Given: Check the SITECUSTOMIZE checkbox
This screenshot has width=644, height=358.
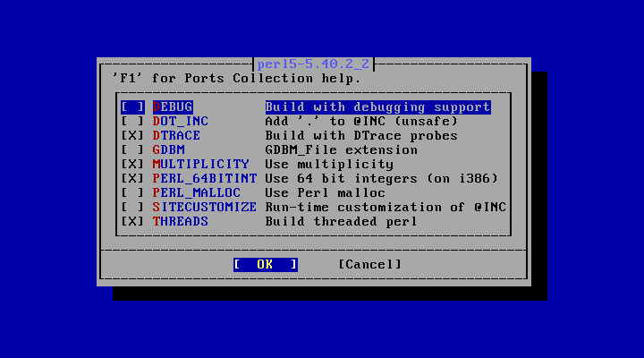Looking at the screenshot, I should pyautogui.click(x=132, y=207).
